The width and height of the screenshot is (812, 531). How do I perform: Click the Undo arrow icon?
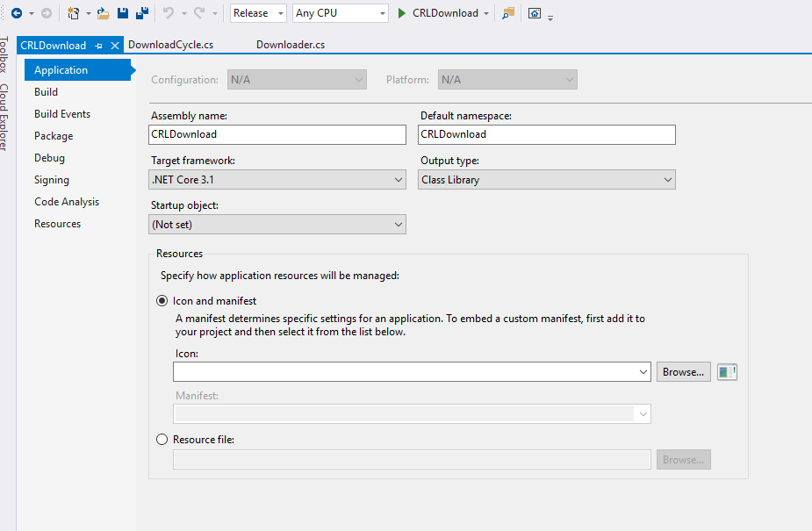click(169, 13)
